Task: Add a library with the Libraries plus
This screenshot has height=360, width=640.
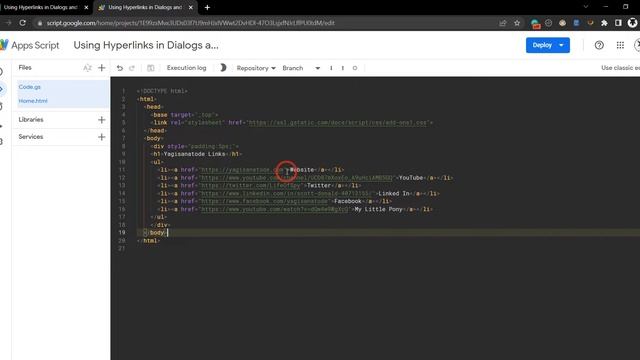Action: 102,120
